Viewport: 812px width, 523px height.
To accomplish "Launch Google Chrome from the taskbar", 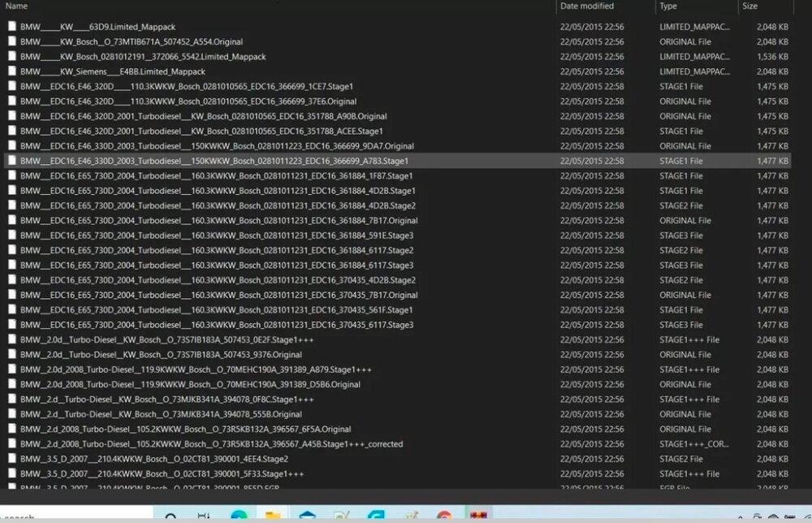I will [443, 515].
